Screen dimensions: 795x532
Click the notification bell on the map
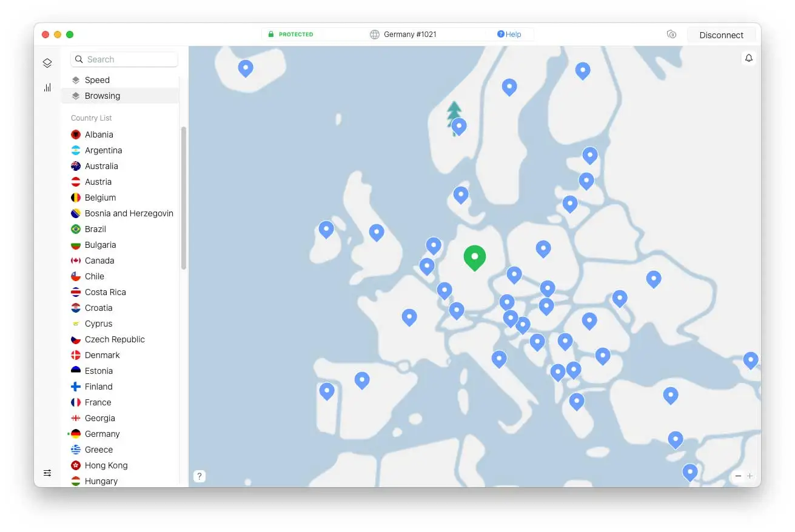coord(749,58)
